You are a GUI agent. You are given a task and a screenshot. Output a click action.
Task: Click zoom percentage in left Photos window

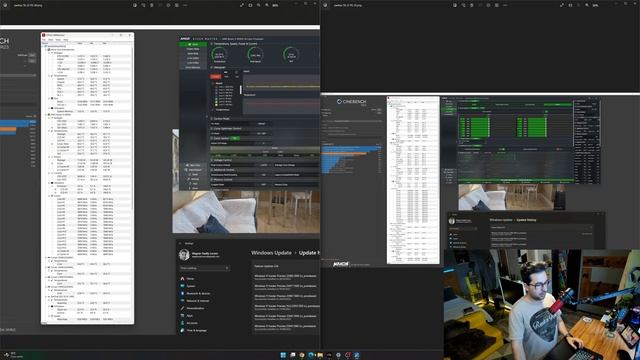click(x=275, y=5)
